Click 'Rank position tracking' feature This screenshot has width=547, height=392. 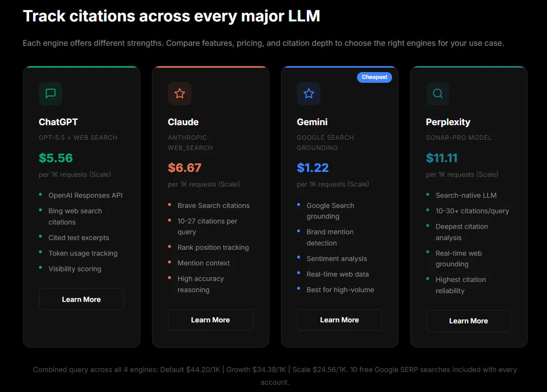(x=213, y=247)
